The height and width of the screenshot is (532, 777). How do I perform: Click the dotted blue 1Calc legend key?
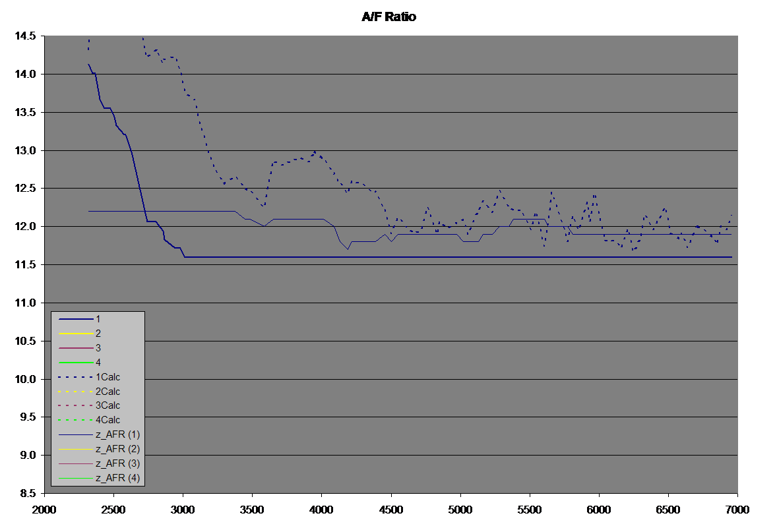(76, 377)
